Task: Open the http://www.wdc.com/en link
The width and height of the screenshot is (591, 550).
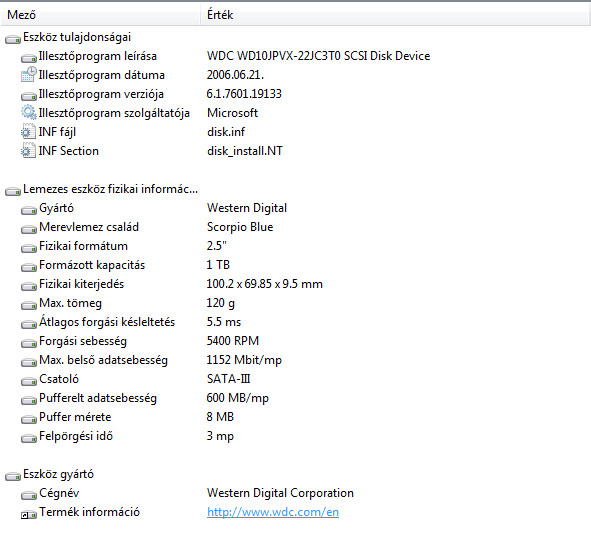Action: click(x=273, y=512)
